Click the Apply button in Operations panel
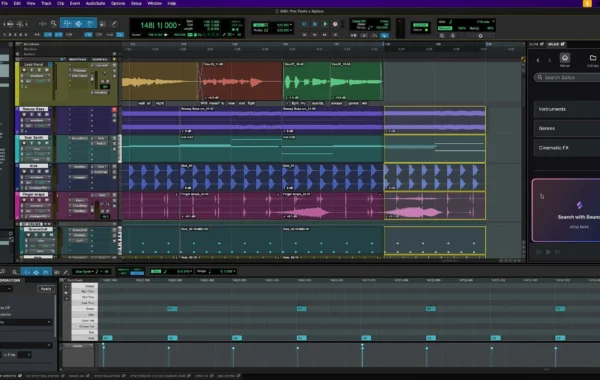This screenshot has width=600, height=380. (46, 289)
